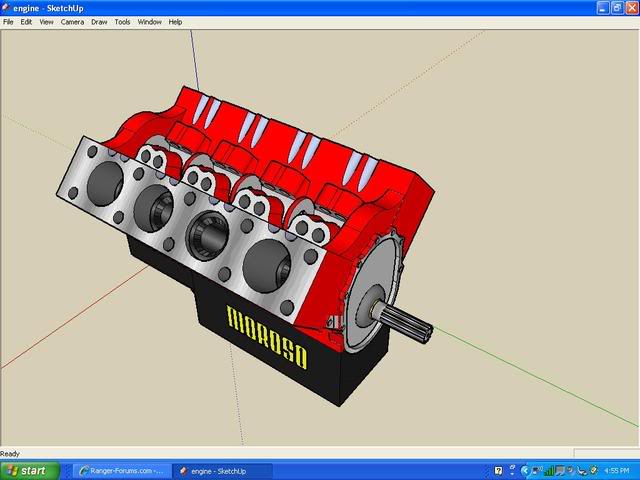
Task: Minimize the SketchUp window
Action: click(x=603, y=8)
